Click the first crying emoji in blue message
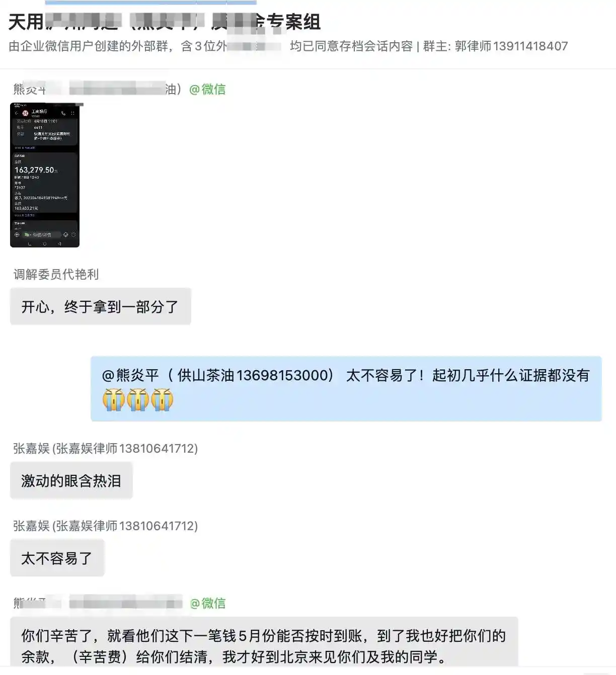Screen dimensions: 616x675 pos(113,400)
